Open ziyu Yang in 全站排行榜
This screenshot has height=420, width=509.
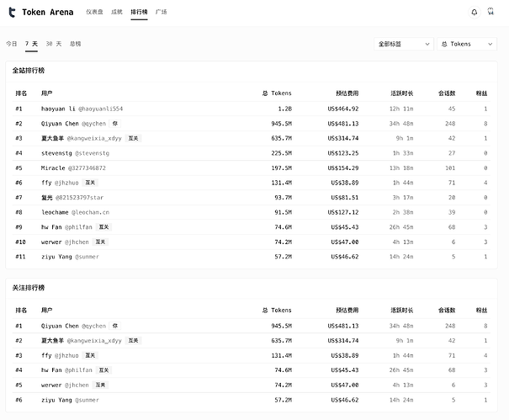click(70, 257)
